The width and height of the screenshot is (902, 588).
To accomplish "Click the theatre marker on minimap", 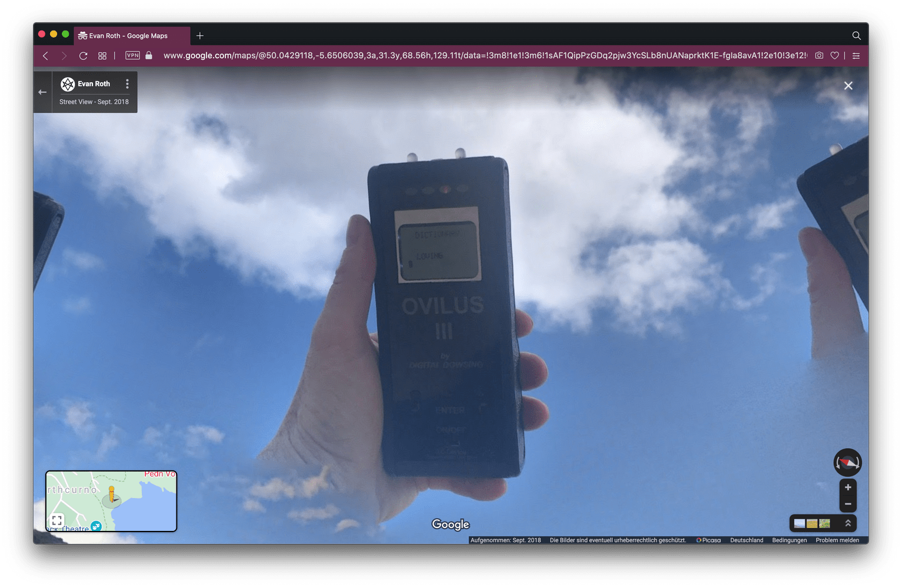I will [x=96, y=526].
